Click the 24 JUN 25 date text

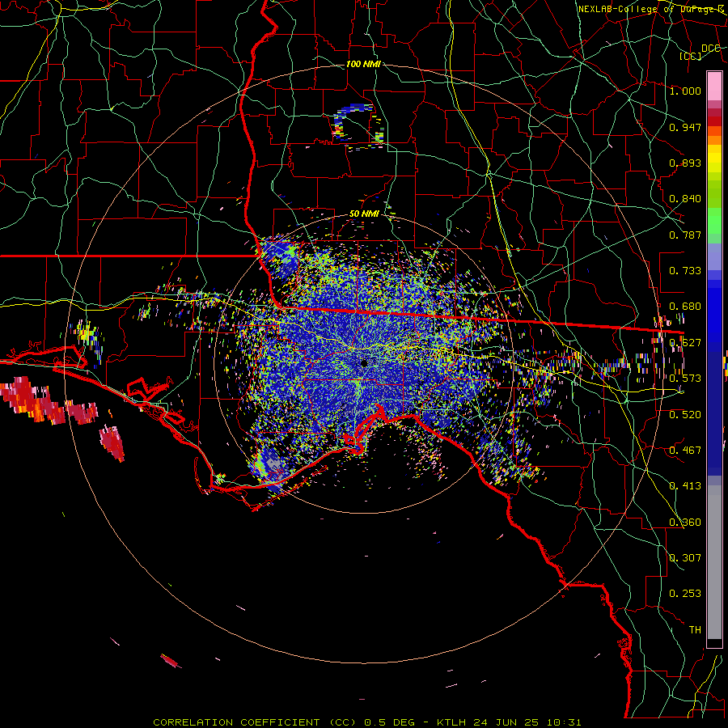(x=505, y=722)
